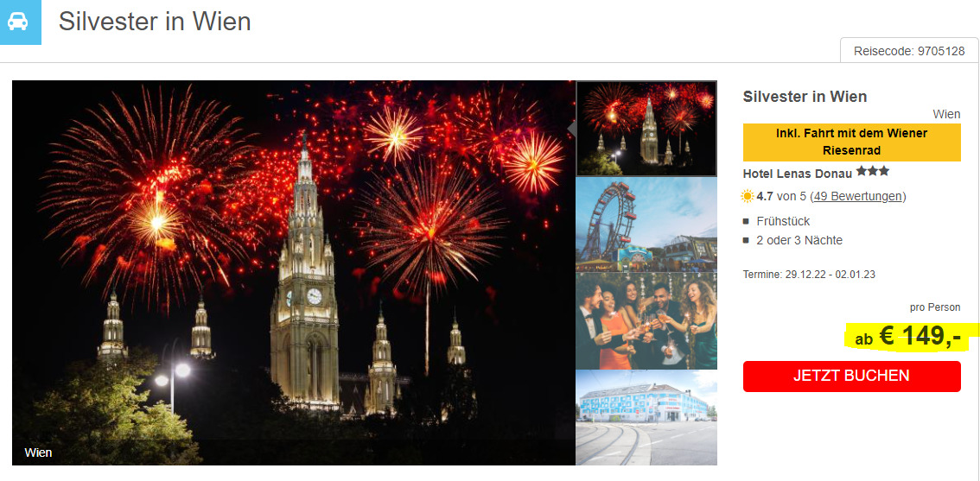Select the Riesenrad ferris wheel thumbnail

click(x=646, y=225)
